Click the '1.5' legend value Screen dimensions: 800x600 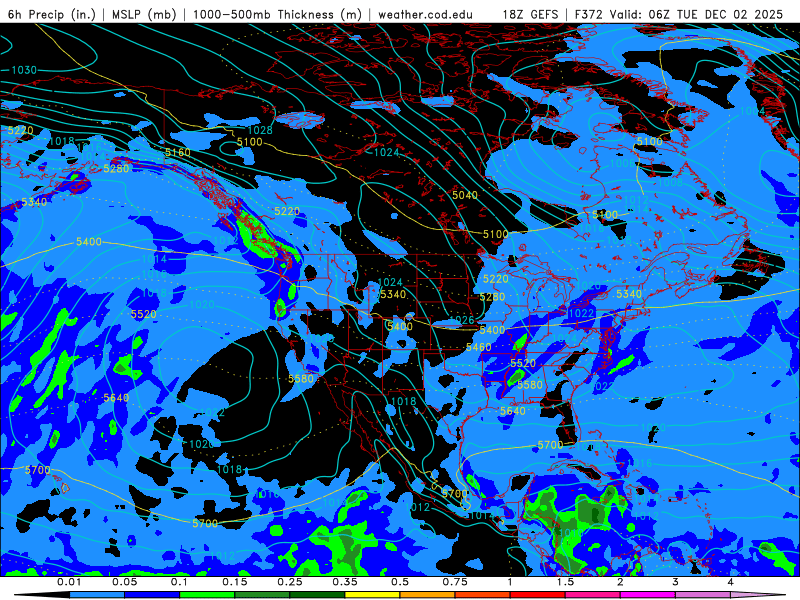565,582
